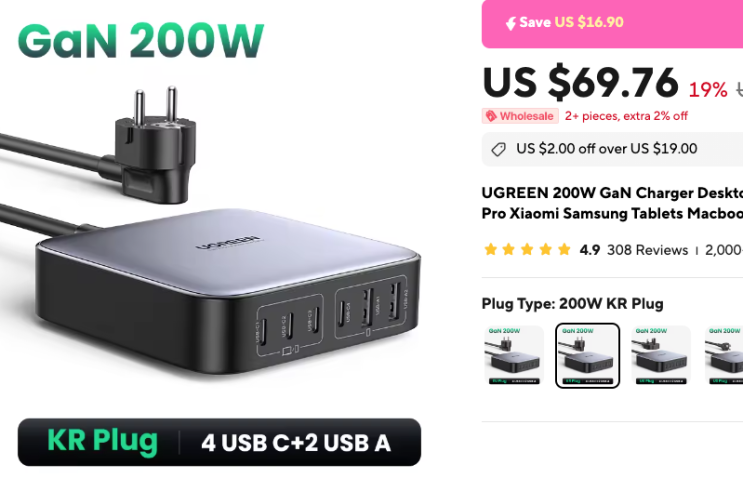743x478 pixels.
Task: Choose the partially visible fourth plug thumbnail
Action: coord(724,355)
